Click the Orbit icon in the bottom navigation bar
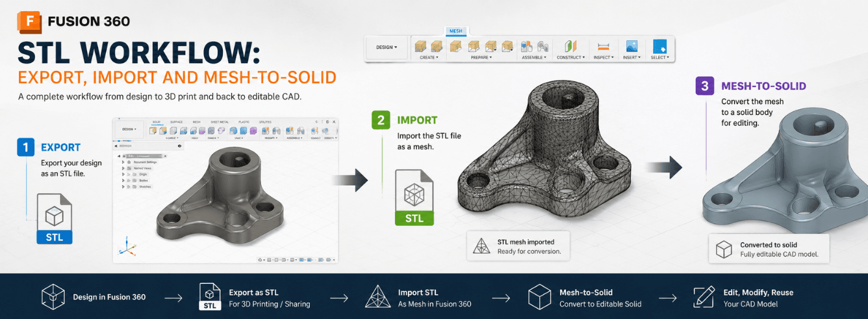 click(260, 260)
